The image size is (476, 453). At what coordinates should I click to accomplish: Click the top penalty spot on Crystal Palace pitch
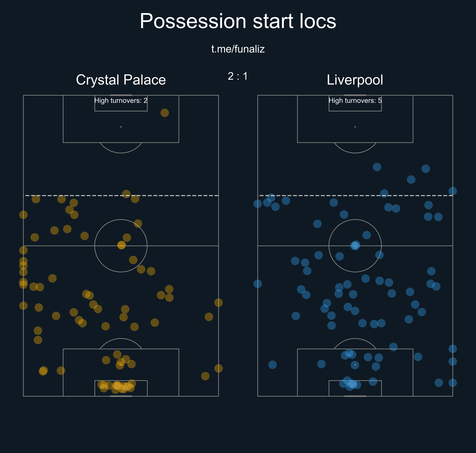[121, 127]
